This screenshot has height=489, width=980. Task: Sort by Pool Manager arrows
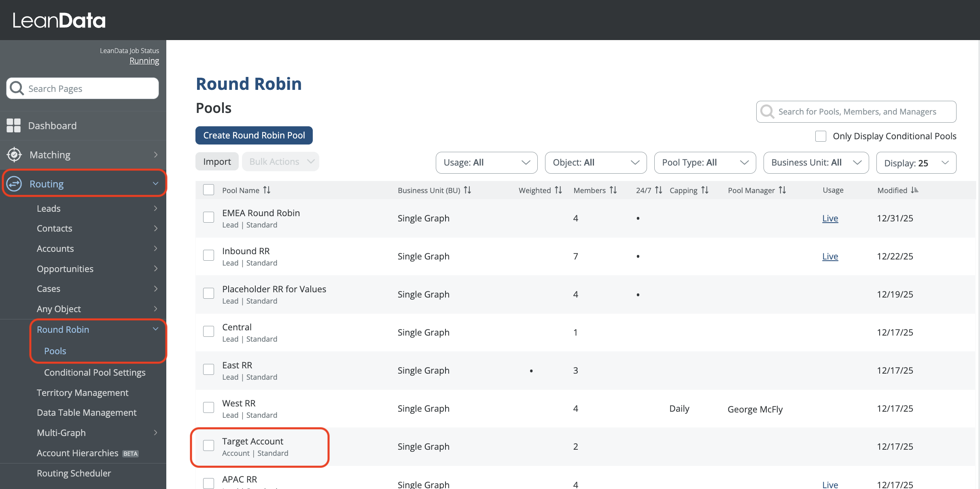coord(782,190)
